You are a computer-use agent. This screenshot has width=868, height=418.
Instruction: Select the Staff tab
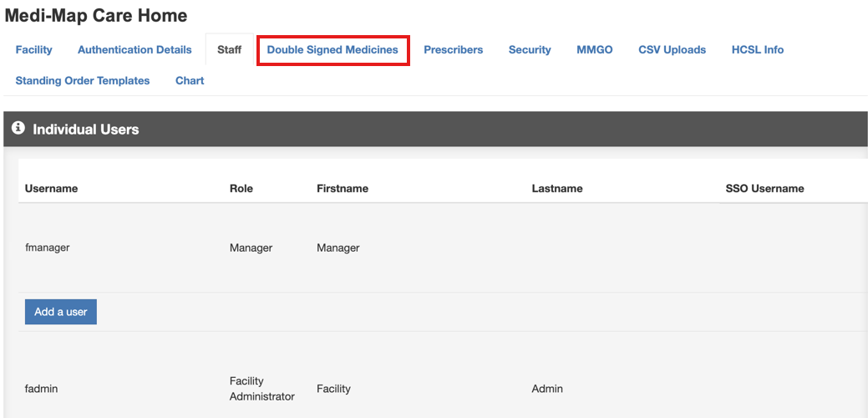229,50
